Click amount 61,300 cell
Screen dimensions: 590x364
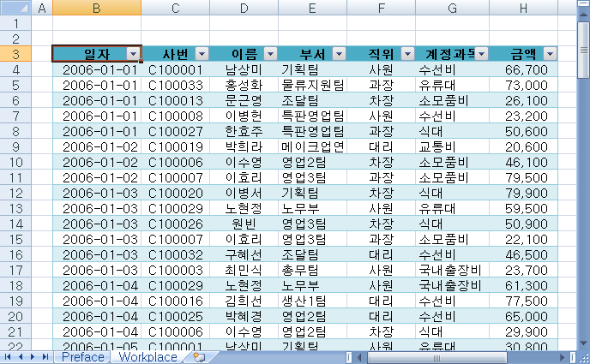[523, 285]
